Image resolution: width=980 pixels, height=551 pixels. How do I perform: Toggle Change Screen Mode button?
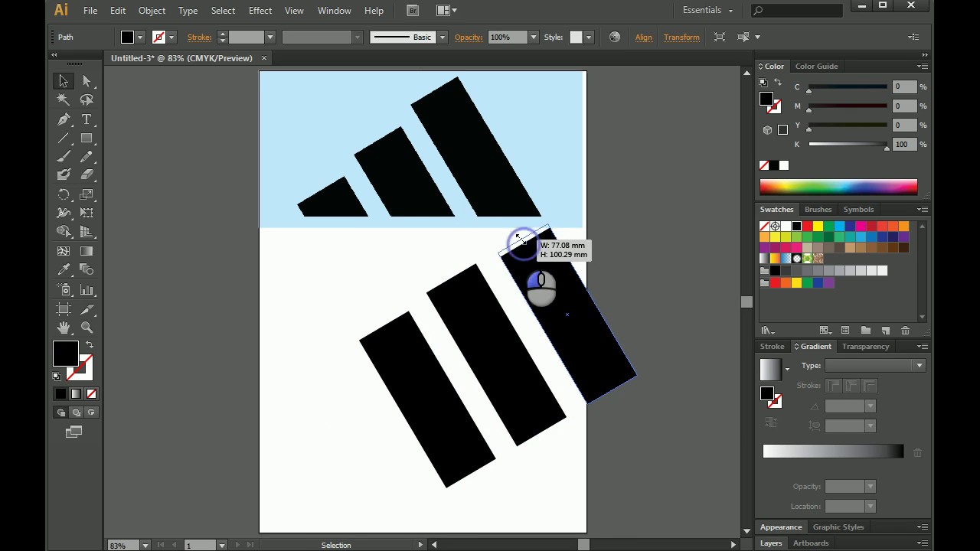(x=73, y=432)
